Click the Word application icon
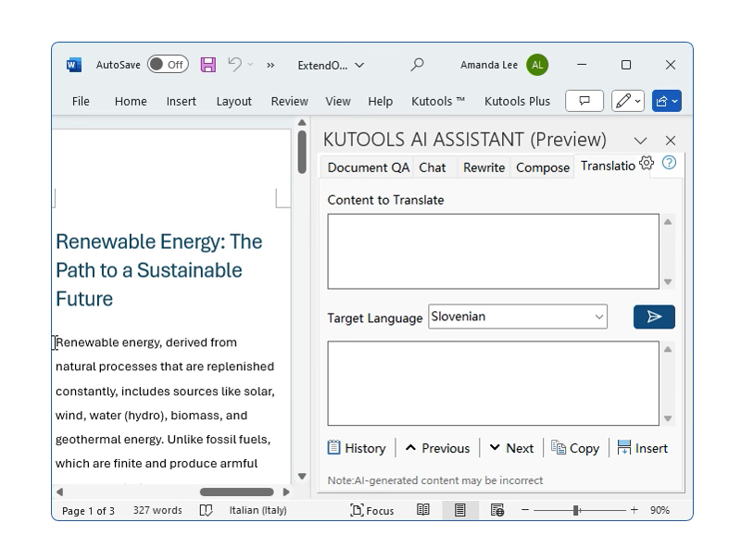This screenshot has height=560, width=741. click(74, 65)
